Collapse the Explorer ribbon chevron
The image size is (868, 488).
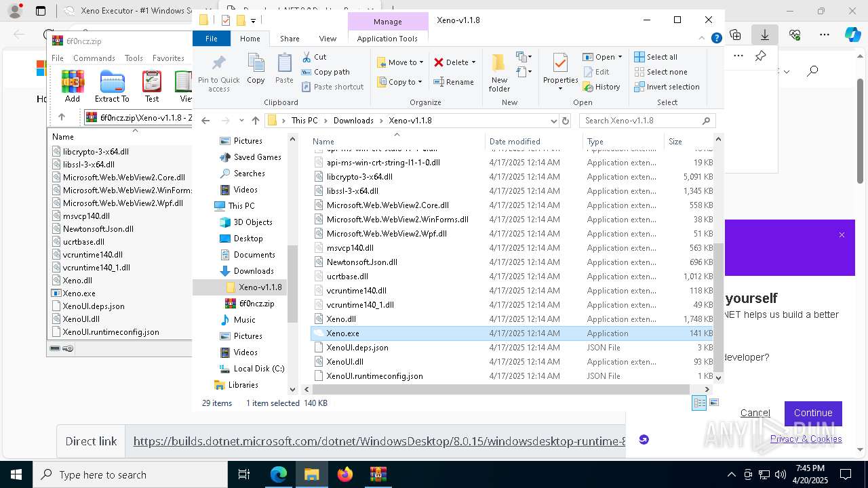click(x=703, y=39)
